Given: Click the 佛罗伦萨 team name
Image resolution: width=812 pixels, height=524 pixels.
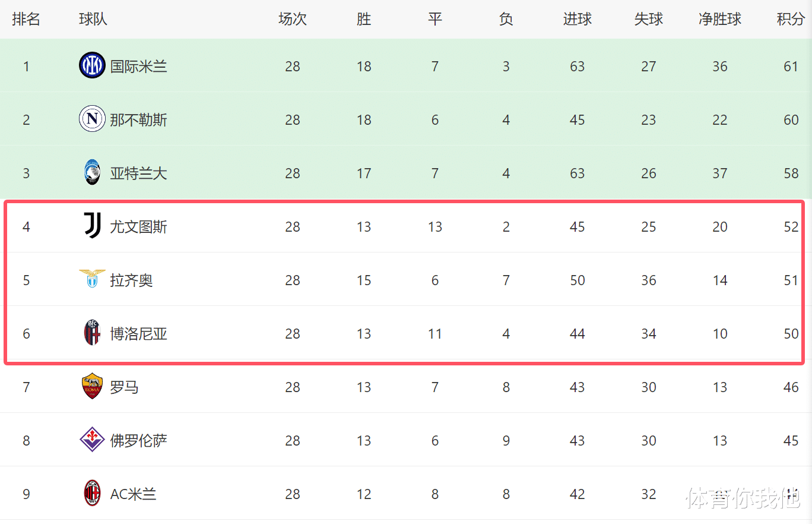Looking at the screenshot, I should [x=139, y=440].
